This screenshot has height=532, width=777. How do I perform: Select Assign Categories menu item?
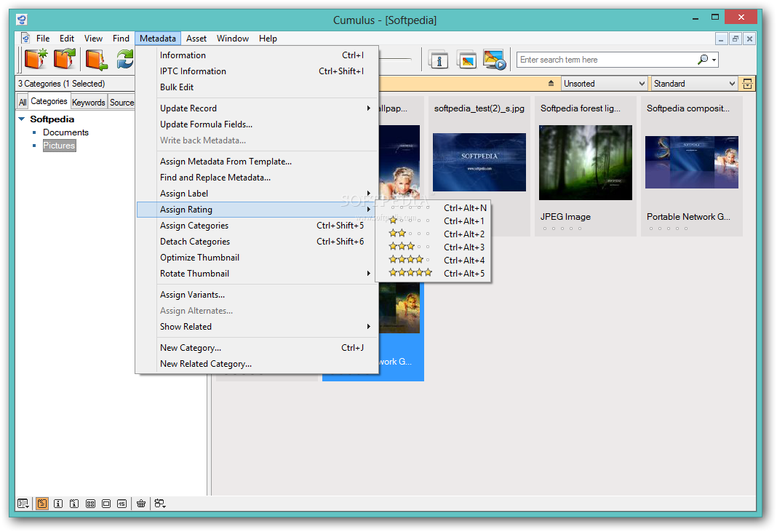258,225
